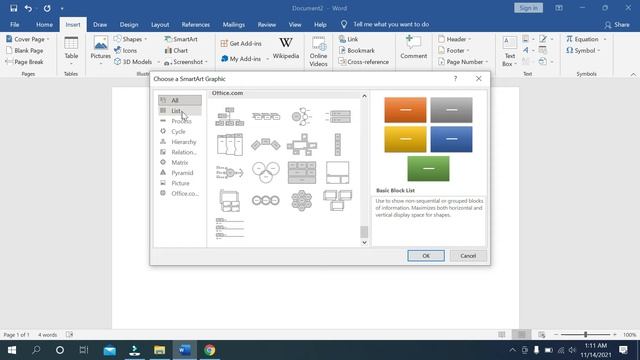Image resolution: width=640 pixels, height=360 pixels.
Task: Open the Table insert dropdown
Action: pos(71,51)
